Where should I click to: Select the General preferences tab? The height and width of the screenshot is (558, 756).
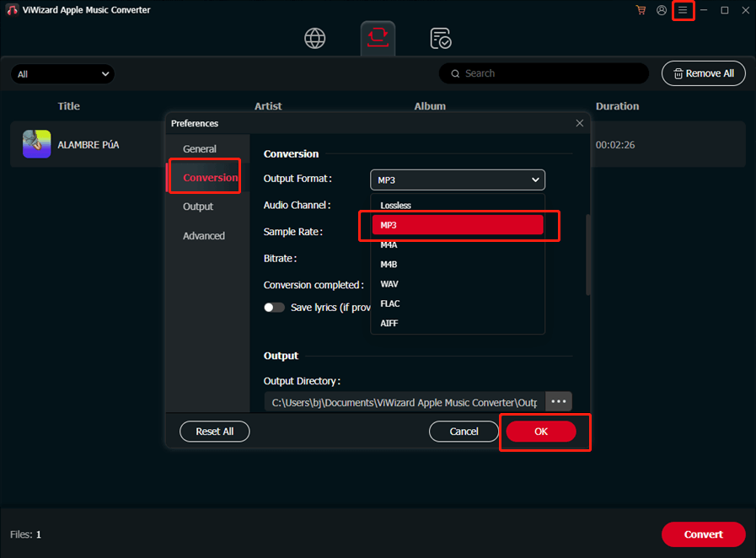(x=200, y=149)
